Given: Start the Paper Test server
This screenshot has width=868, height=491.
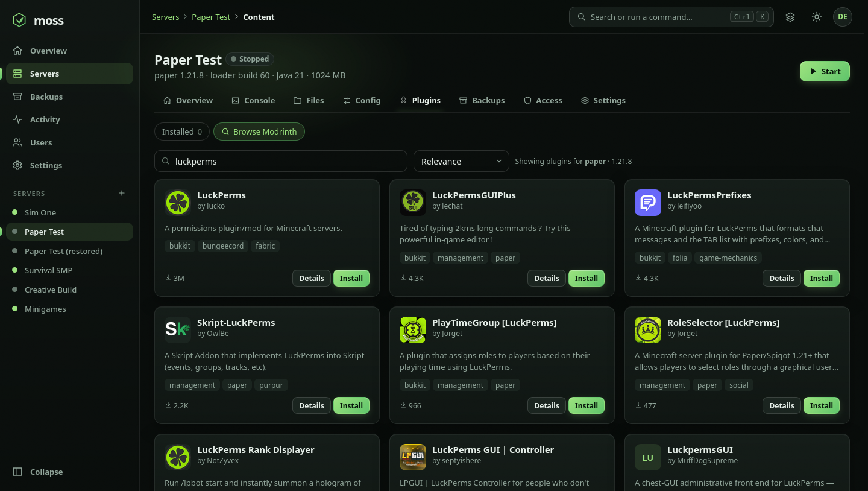Looking at the screenshot, I should pos(825,71).
